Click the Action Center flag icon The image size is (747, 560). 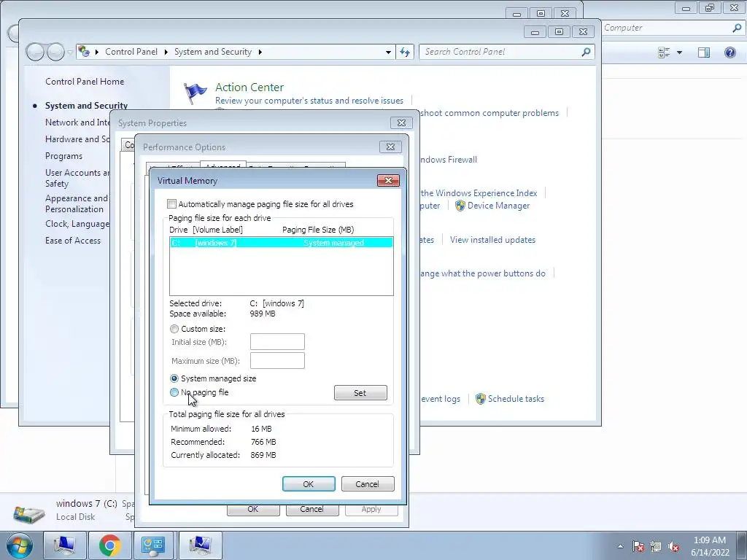click(196, 93)
